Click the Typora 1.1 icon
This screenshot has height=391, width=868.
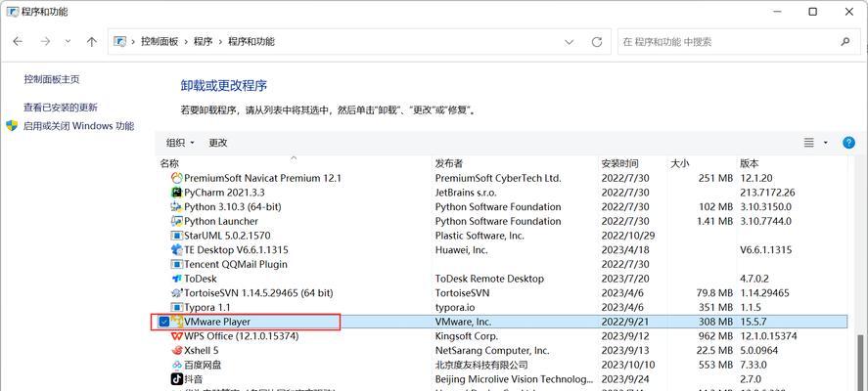(176, 308)
